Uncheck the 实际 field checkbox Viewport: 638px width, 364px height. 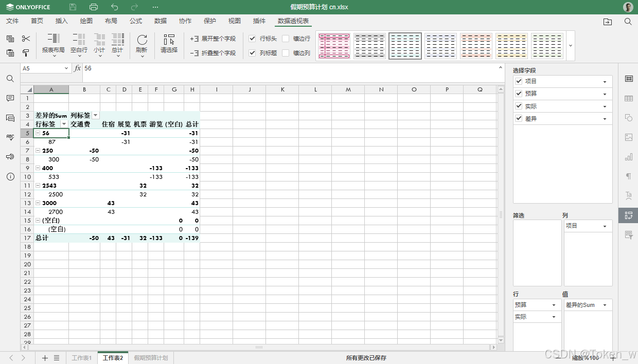pos(519,106)
